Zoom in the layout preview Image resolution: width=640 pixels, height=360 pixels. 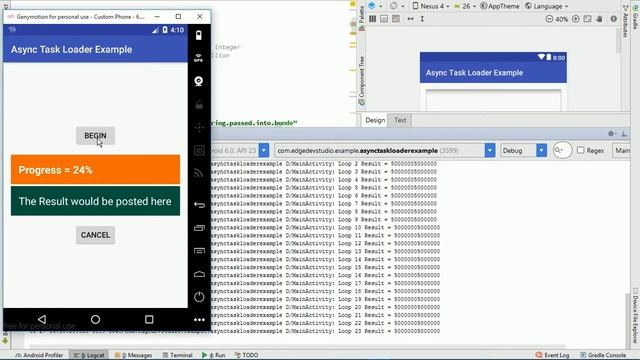[576, 19]
